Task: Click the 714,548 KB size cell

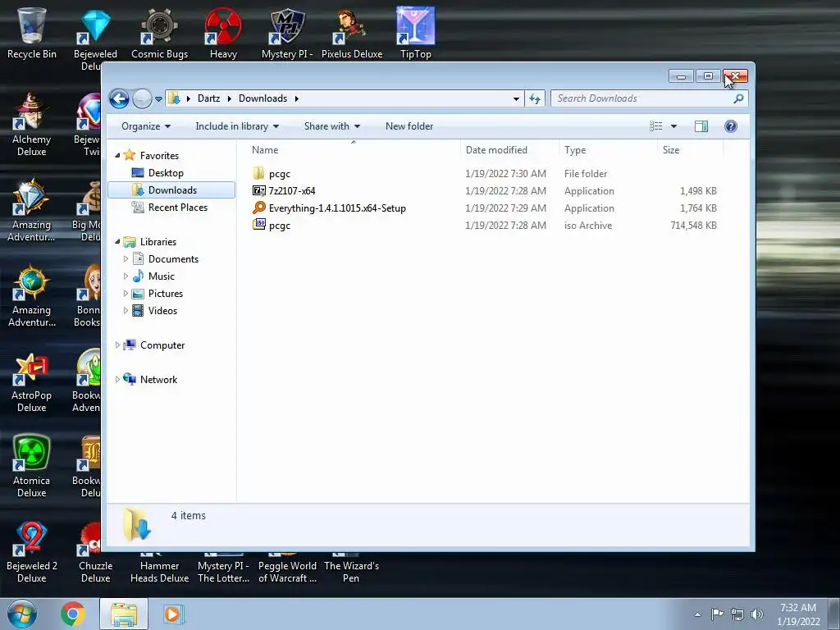Action: [x=693, y=226]
